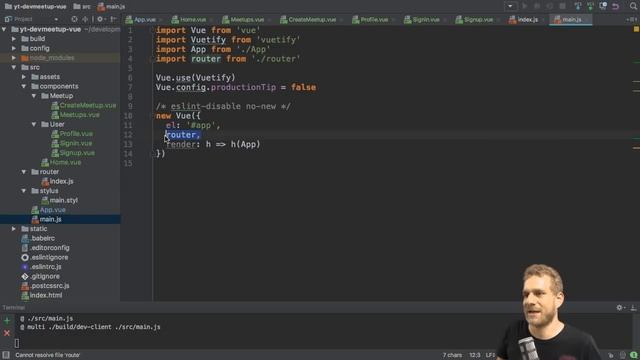Select .babelrc file in tree
640x360 pixels.
(38, 238)
